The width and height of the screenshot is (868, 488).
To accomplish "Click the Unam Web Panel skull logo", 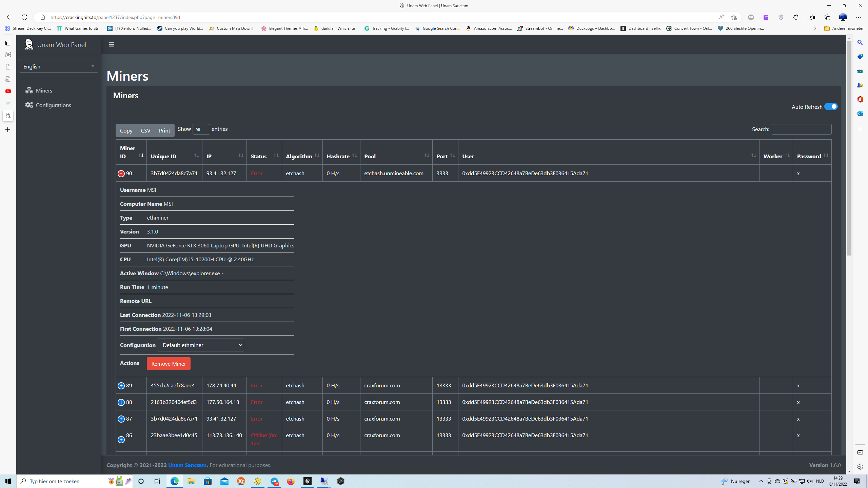I will click(x=29, y=44).
